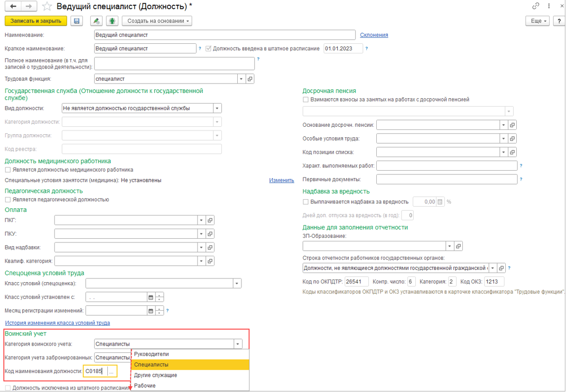Click the copy link icon
The height and width of the screenshot is (392, 567).
pyautogui.click(x=535, y=6)
